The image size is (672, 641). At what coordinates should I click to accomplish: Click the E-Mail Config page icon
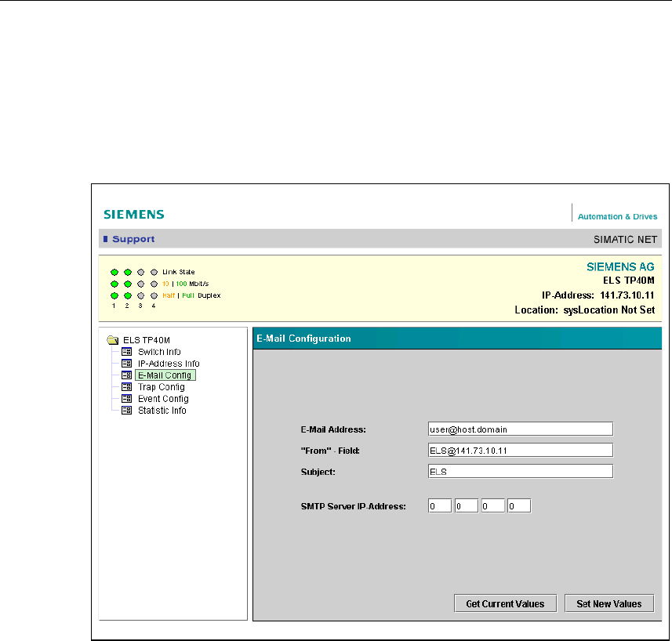(x=126, y=375)
